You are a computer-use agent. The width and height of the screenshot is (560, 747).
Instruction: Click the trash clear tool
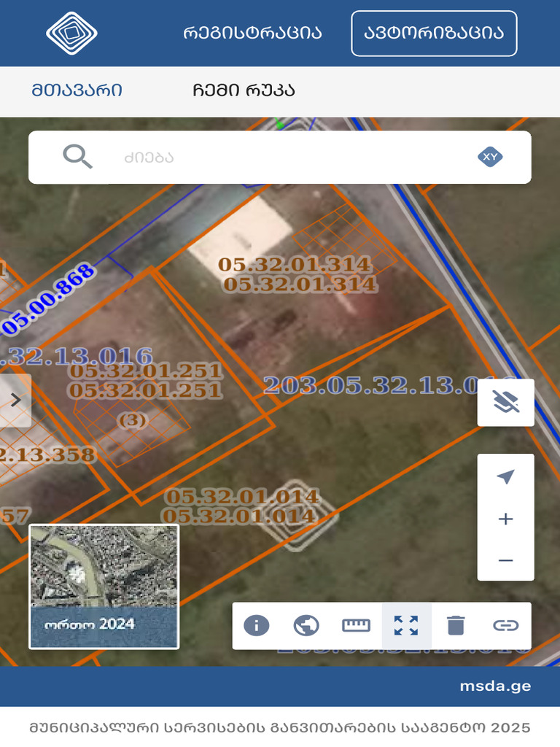(x=456, y=625)
